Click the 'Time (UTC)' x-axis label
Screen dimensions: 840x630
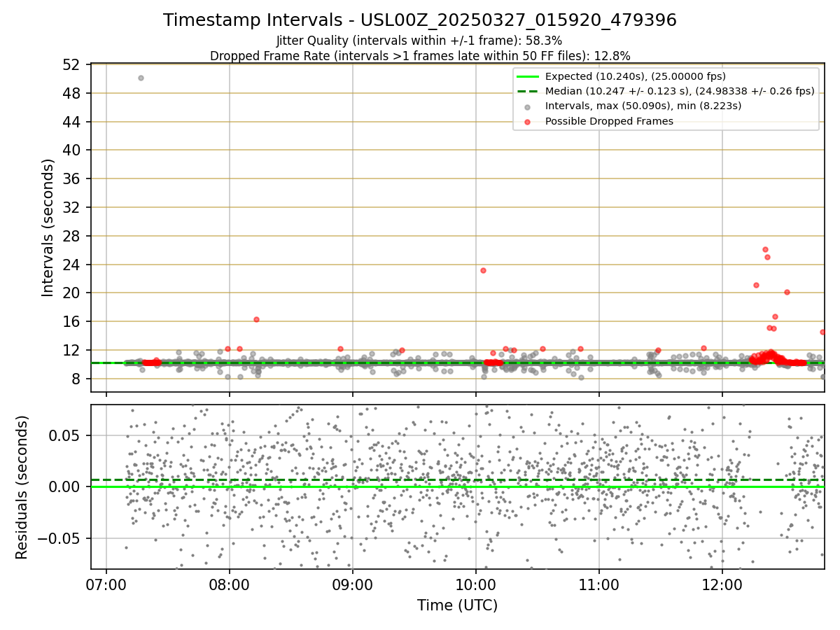click(458, 605)
